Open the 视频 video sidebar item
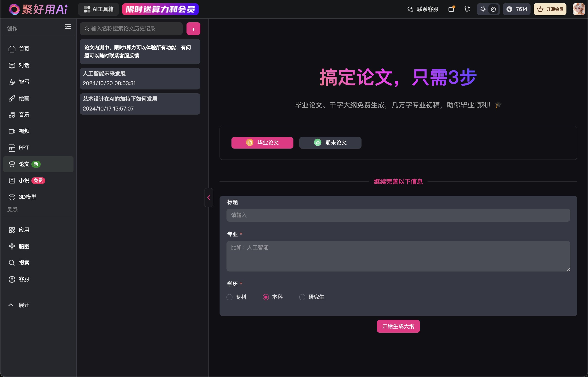588x377 pixels. pos(24,131)
